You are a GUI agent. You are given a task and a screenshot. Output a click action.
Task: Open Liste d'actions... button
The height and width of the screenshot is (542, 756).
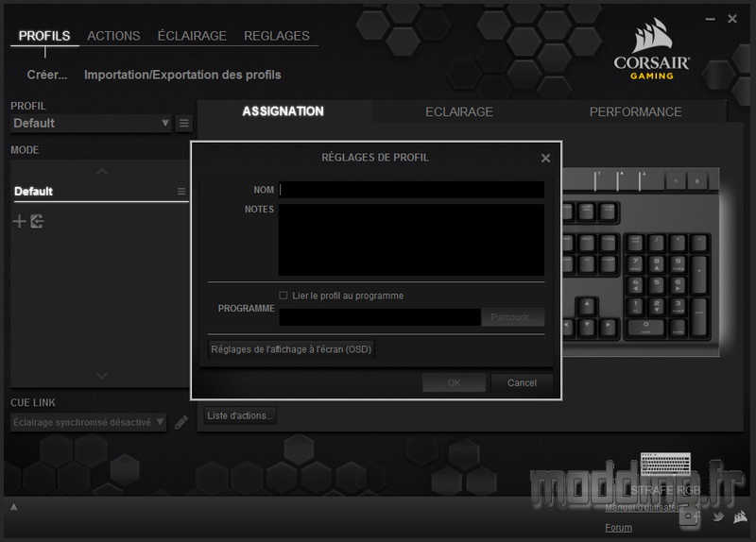coord(240,415)
